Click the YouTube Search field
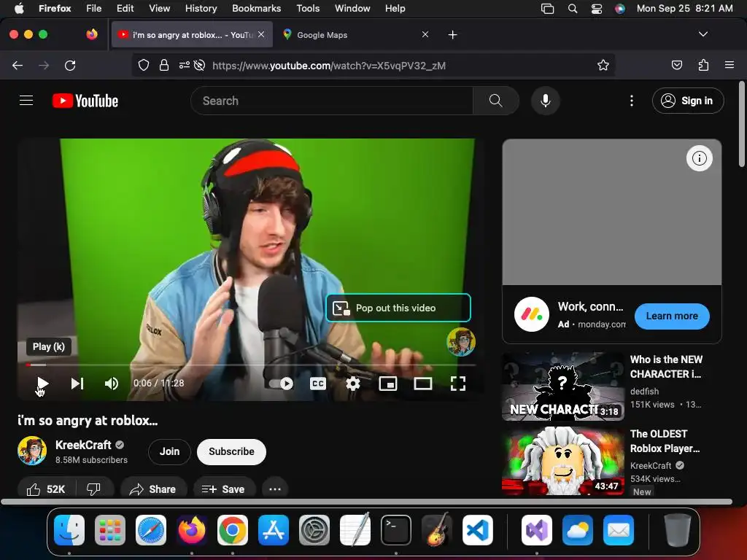747x560 pixels. pos(332,101)
